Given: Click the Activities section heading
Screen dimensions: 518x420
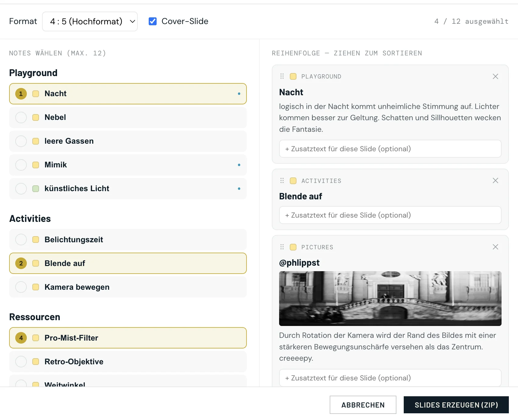Looking at the screenshot, I should pos(30,219).
